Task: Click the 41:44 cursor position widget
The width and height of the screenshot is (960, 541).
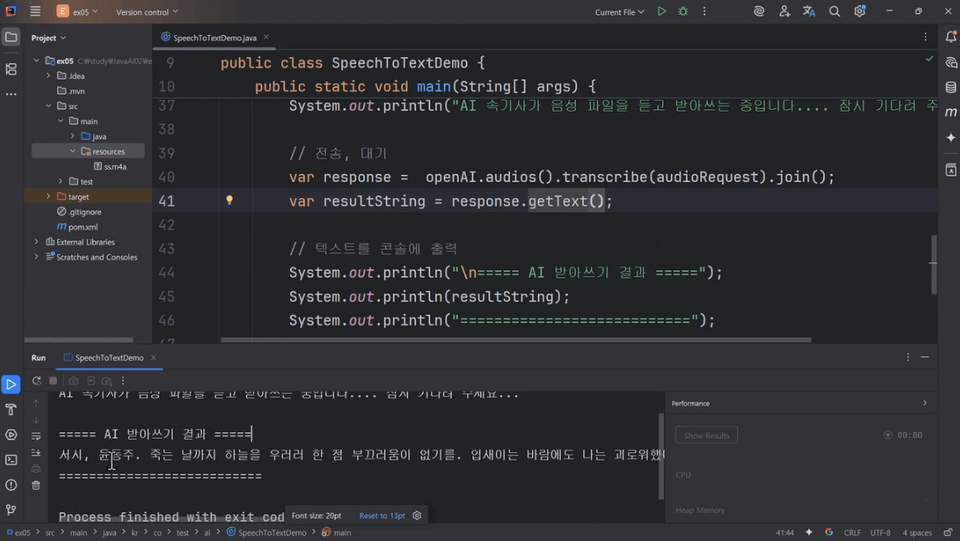Action: [785, 532]
